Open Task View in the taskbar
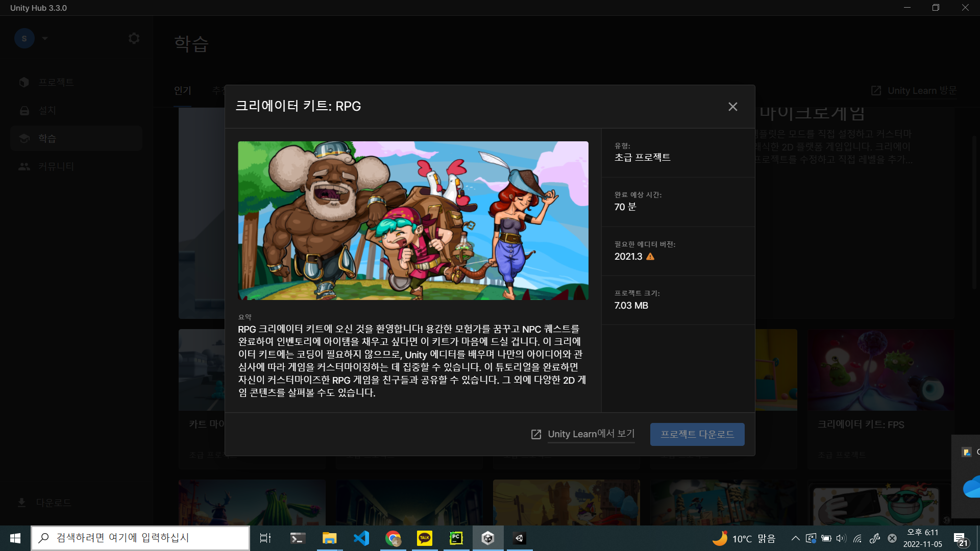Screen dimensions: 980x551 click(265, 538)
